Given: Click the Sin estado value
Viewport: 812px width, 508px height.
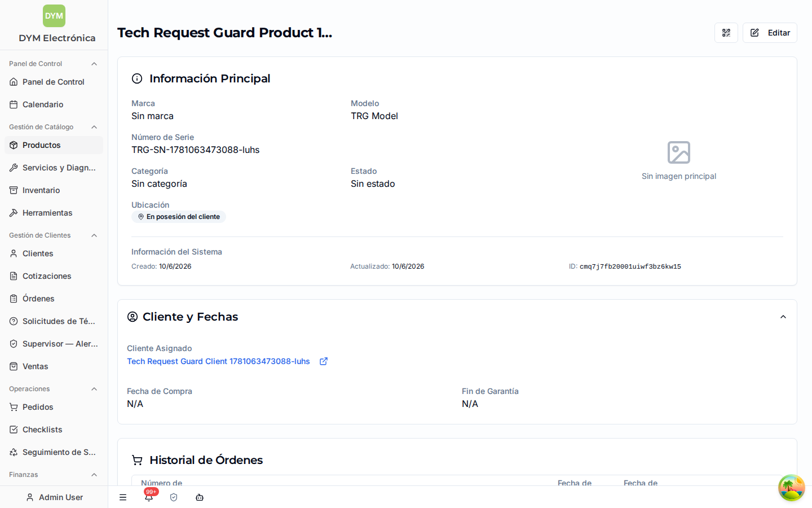Looking at the screenshot, I should (373, 183).
